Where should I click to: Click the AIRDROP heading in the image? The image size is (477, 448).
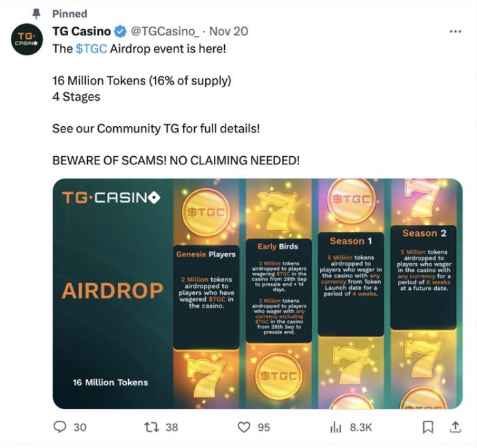pyautogui.click(x=112, y=290)
